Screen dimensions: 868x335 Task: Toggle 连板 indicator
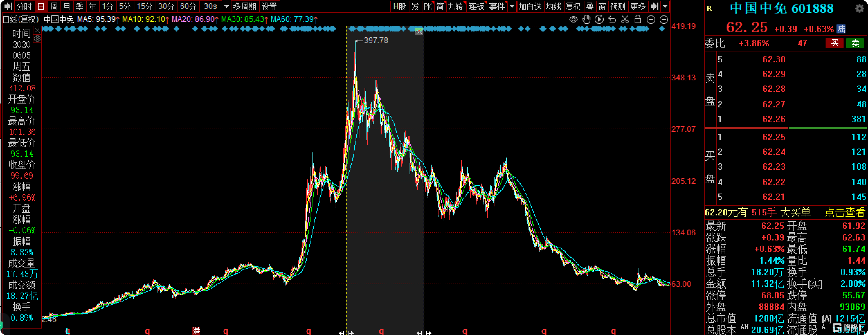[476, 6]
